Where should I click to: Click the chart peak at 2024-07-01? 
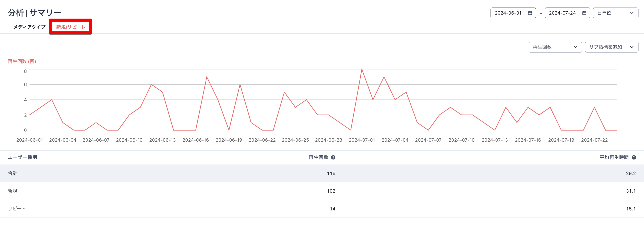[x=362, y=69]
